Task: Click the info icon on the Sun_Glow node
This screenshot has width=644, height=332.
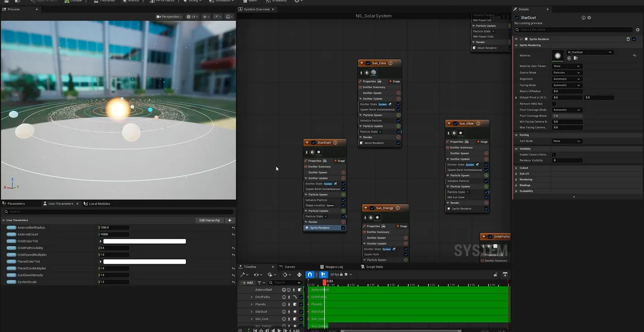Action: [x=478, y=123]
